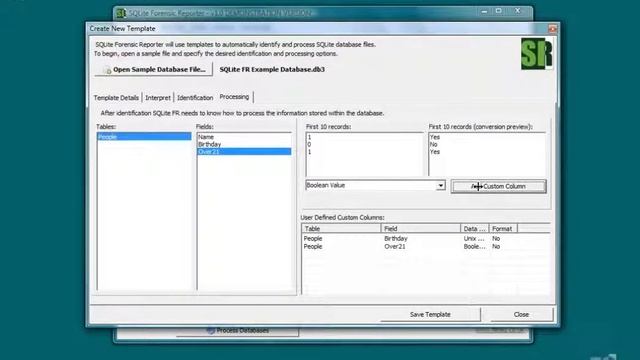Click Process Databases in background window
The height and width of the screenshot is (360, 640).
pyautogui.click(x=238, y=330)
